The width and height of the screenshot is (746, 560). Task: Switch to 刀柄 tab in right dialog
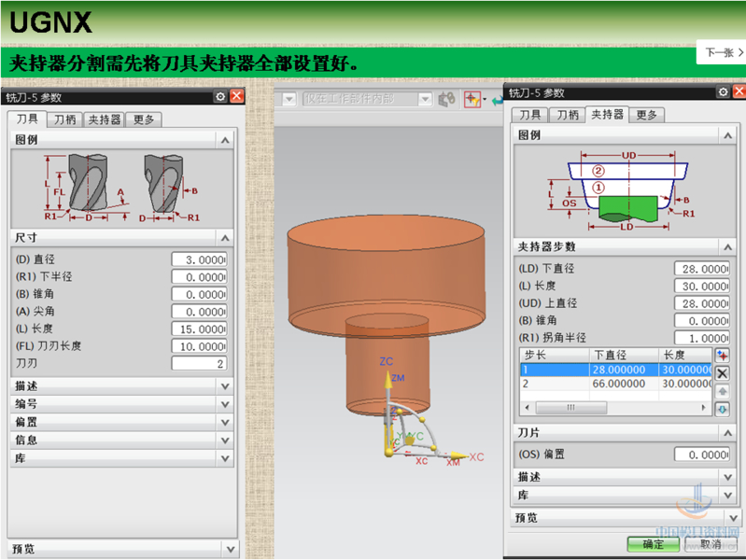tap(568, 115)
